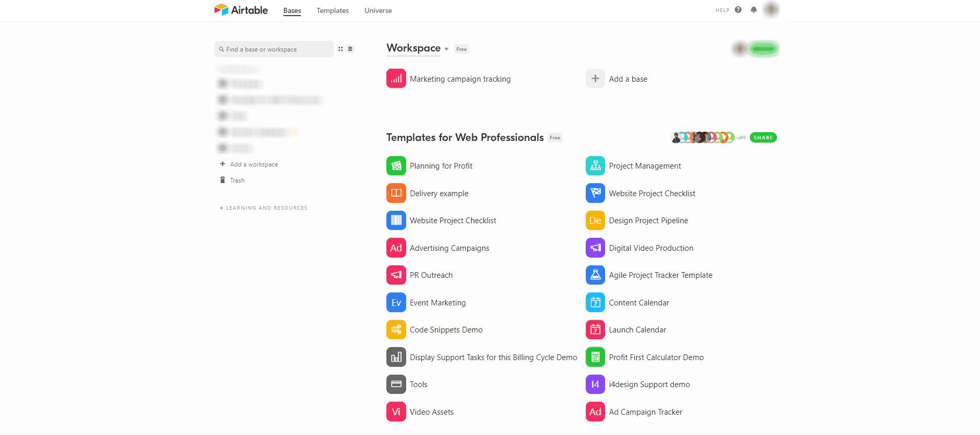
Task: Switch to list view of bases
Action: pyautogui.click(x=350, y=49)
